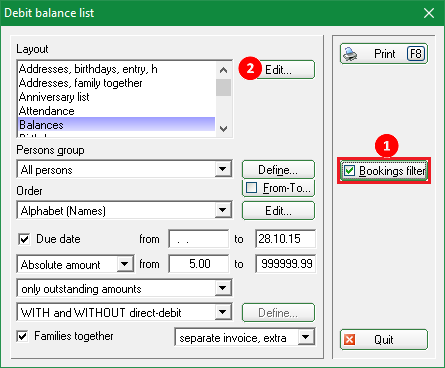Click the layout list scroll up arrow
Viewport: 445px width, 368px height.
(224, 70)
